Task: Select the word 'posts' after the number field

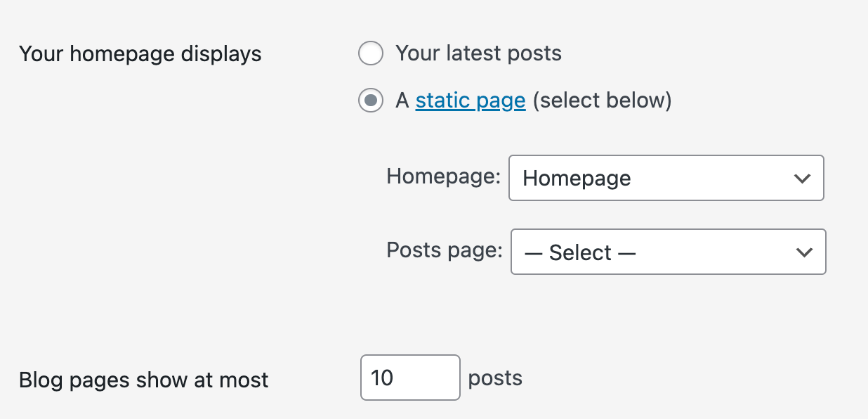Action: click(494, 378)
